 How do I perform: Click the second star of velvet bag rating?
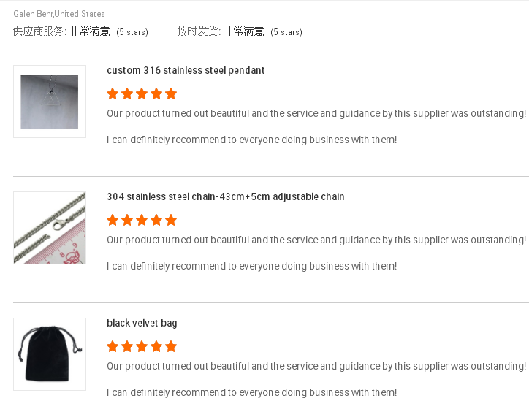[127, 346]
